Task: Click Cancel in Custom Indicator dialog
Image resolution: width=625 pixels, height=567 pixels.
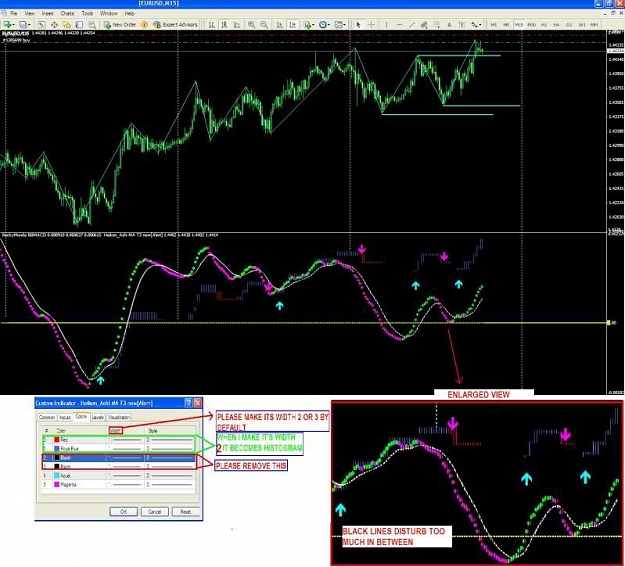Action: (x=155, y=512)
